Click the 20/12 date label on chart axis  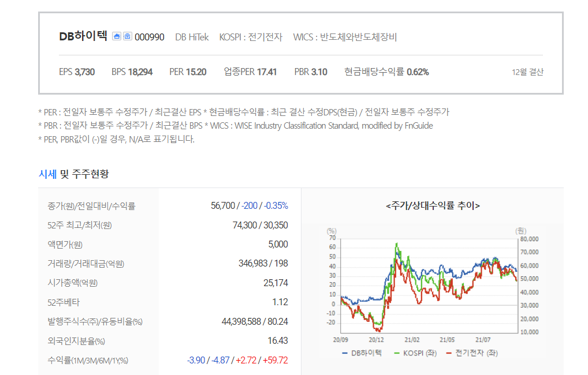376,340
